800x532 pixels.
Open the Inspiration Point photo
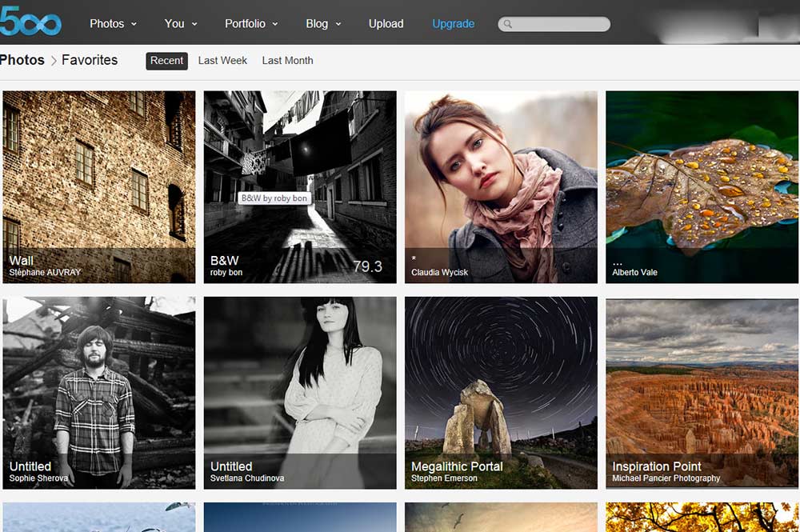click(702, 394)
